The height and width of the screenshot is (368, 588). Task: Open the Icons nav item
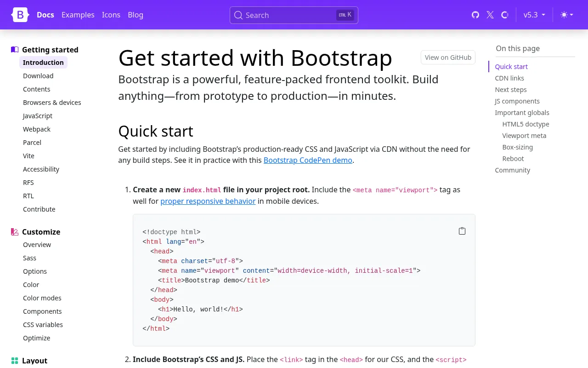tap(111, 15)
